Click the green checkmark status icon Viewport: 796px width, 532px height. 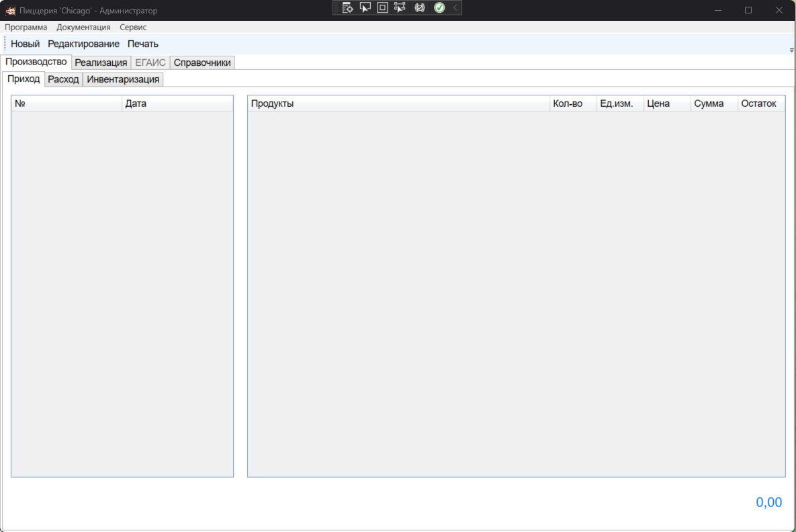click(439, 7)
